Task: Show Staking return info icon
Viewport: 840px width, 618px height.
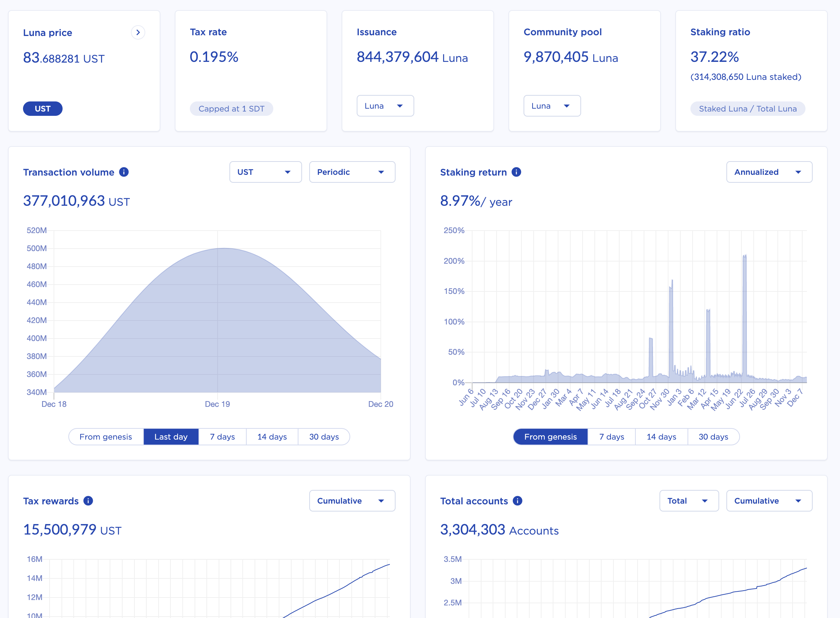Action: point(516,172)
